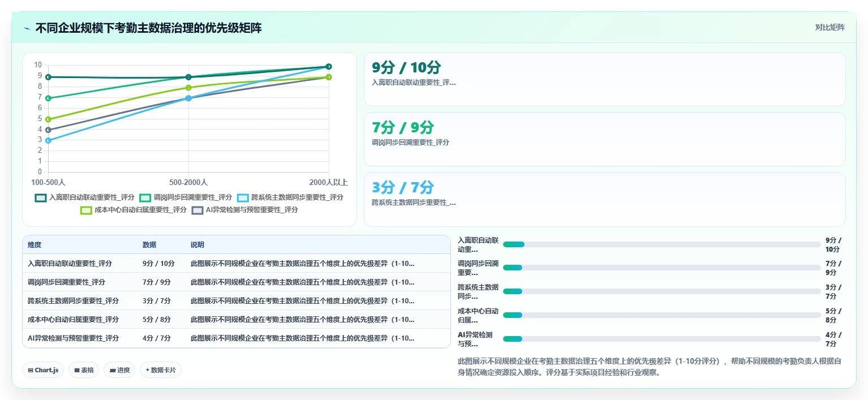Click the 数据 column header
The image size is (868, 400).
149,245
